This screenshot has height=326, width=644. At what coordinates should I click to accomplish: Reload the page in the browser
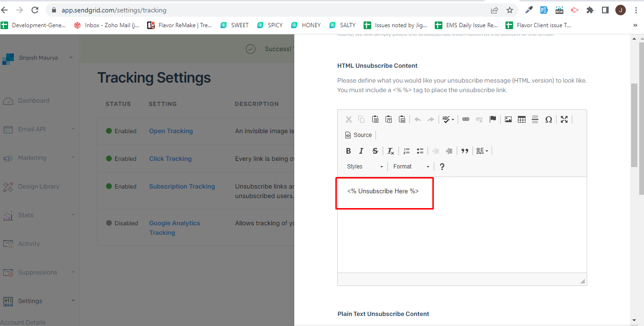[x=35, y=10]
